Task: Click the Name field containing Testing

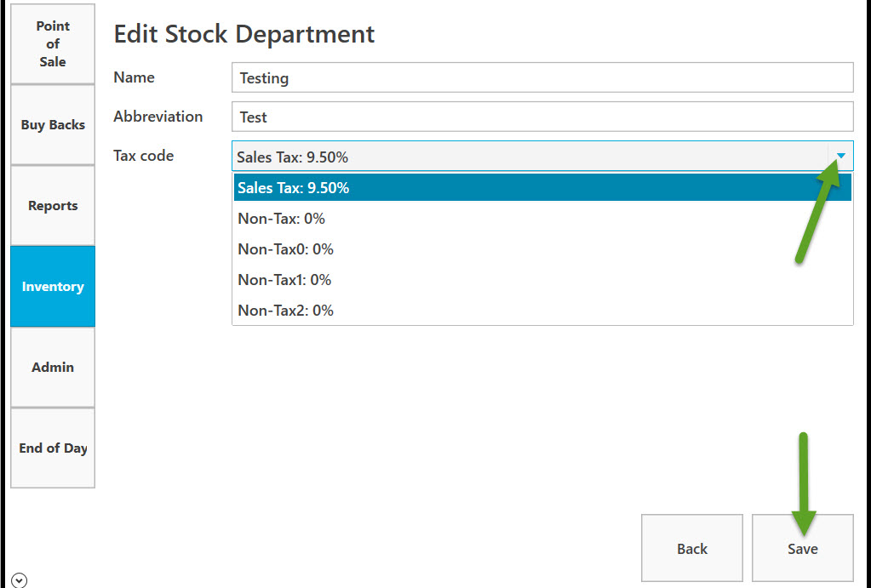Action: coord(542,77)
